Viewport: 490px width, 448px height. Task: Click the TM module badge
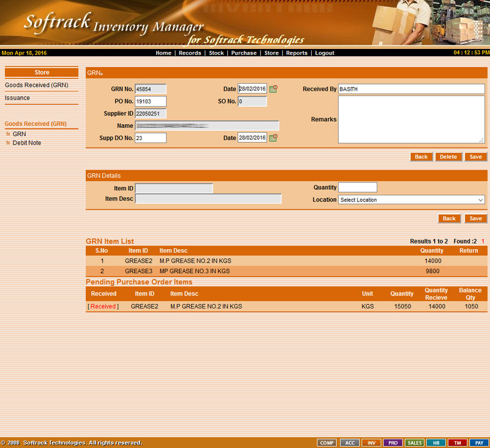[457, 442]
